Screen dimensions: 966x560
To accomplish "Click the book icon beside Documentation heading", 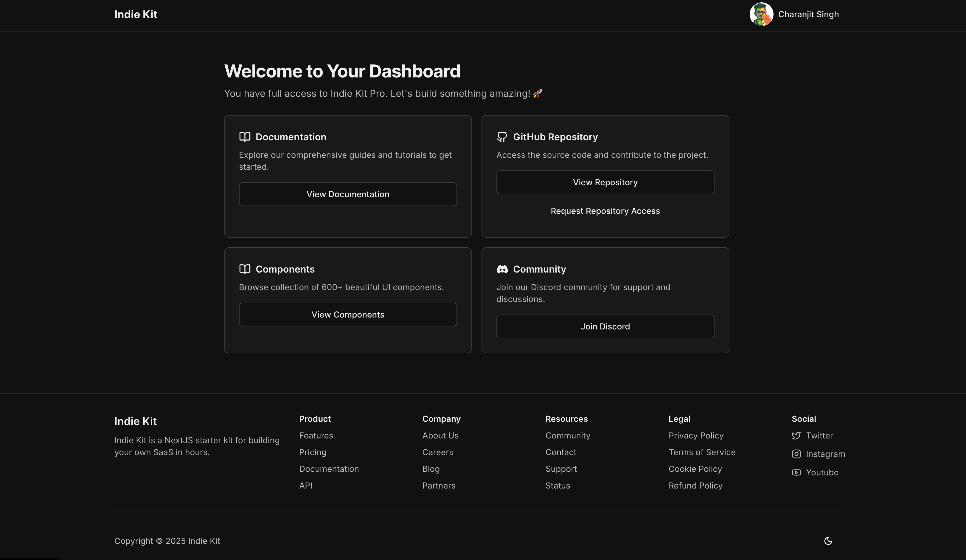I will [245, 137].
